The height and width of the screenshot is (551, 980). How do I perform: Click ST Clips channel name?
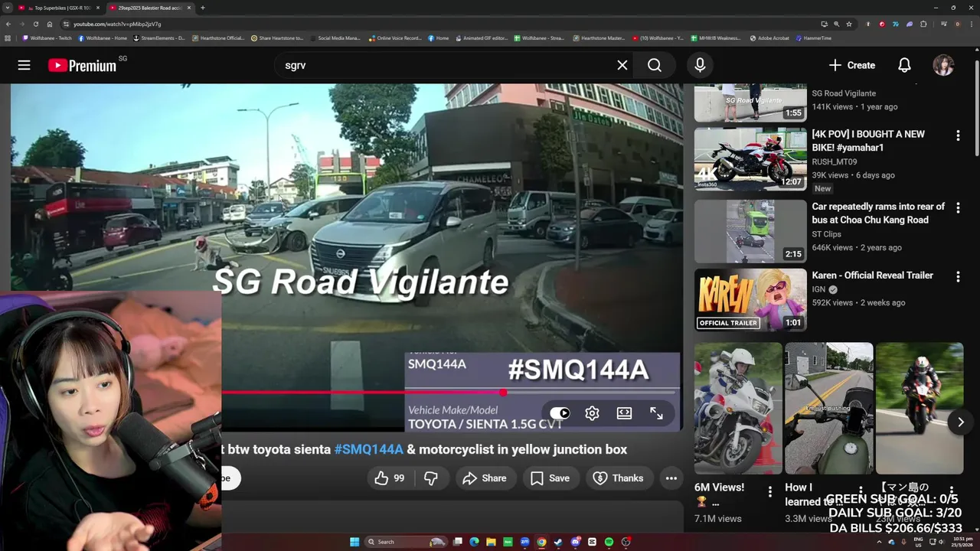pyautogui.click(x=826, y=234)
